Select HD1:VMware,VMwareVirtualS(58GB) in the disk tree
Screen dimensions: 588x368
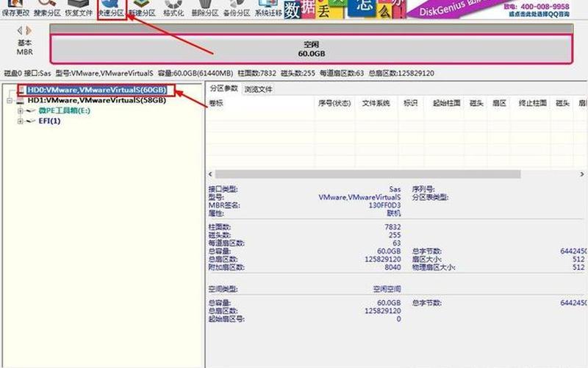(x=97, y=100)
